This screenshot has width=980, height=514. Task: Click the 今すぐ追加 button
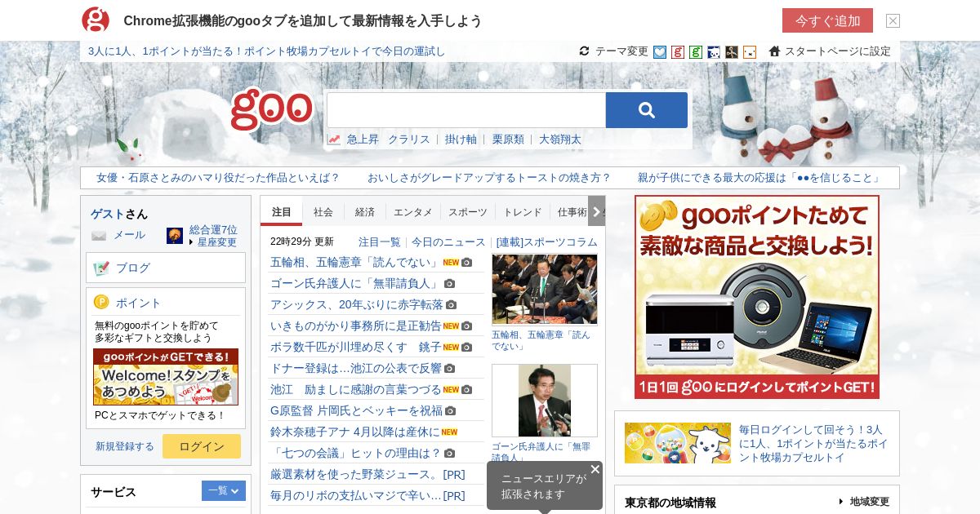point(827,20)
